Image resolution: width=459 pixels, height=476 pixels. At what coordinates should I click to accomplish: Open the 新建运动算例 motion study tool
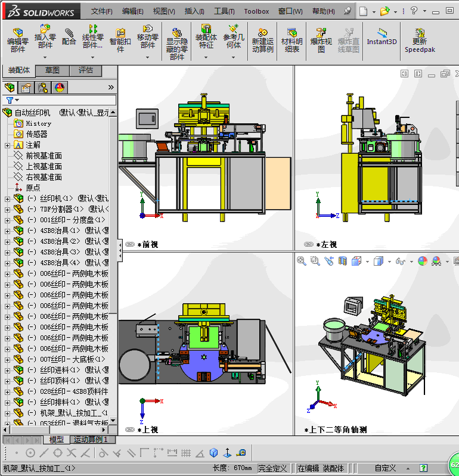(263, 41)
